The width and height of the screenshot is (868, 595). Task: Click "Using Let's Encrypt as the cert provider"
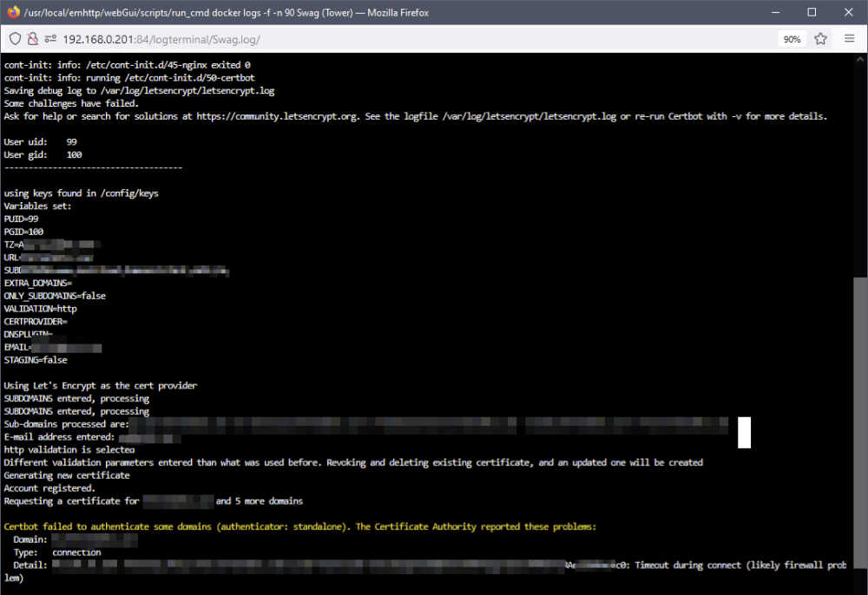100,385
